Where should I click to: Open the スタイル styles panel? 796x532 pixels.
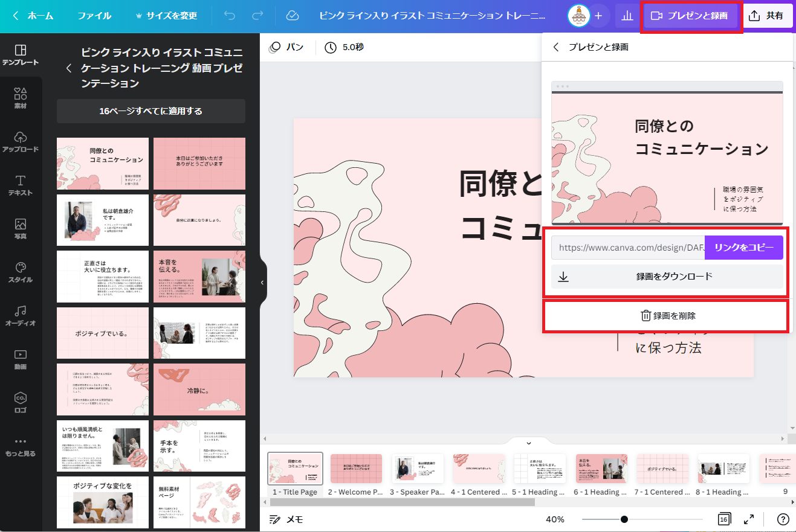click(21, 272)
